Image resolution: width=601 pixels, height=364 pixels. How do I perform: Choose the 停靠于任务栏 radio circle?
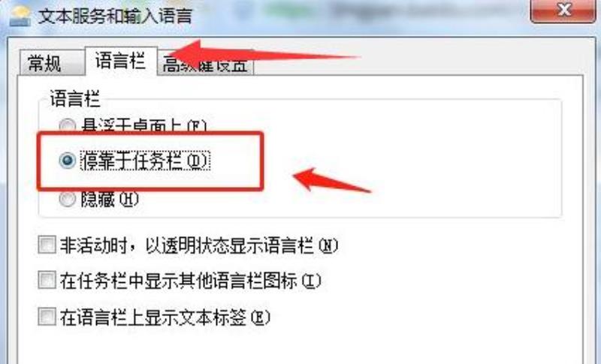pyautogui.click(x=67, y=160)
